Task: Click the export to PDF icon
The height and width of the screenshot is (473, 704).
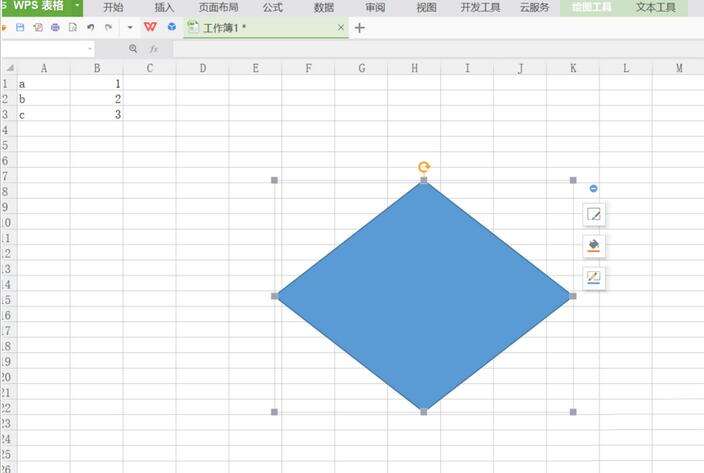Action: 38,27
